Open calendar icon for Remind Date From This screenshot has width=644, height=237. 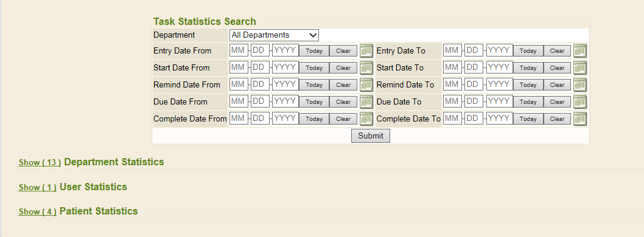point(366,85)
